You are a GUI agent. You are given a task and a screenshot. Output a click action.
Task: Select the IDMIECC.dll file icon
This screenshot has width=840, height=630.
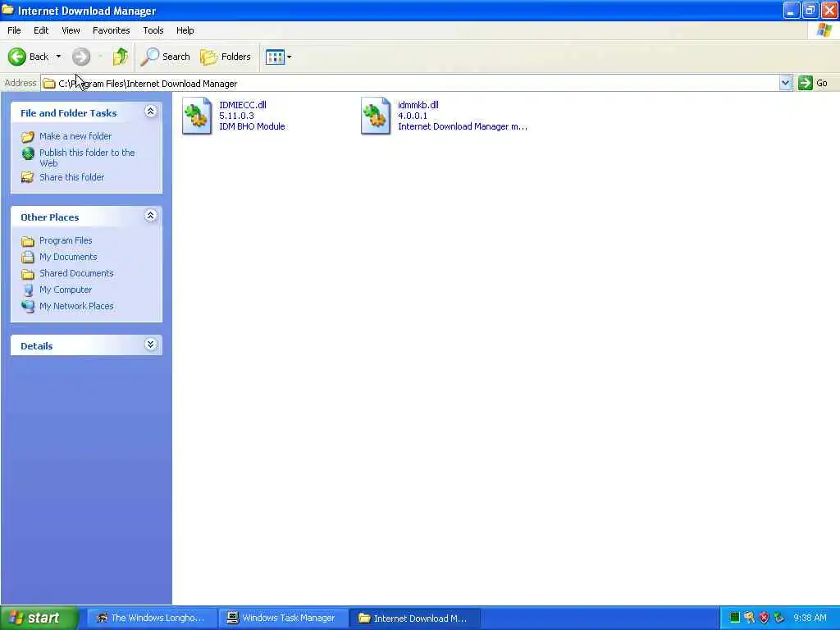click(x=197, y=115)
